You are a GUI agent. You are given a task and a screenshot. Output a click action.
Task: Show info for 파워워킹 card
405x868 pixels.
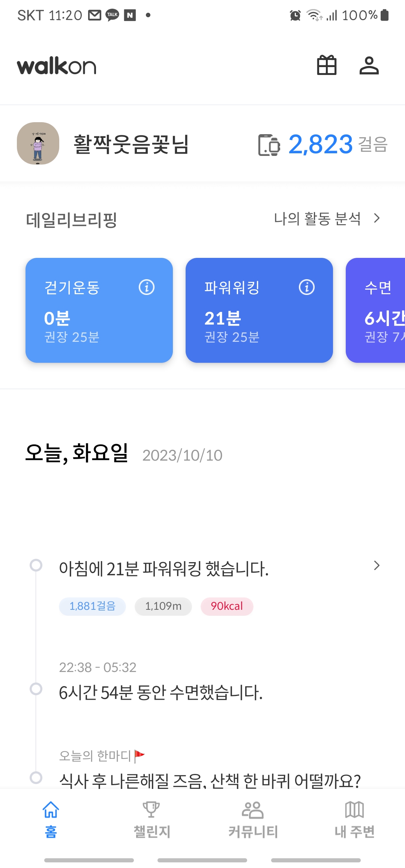tap(307, 287)
